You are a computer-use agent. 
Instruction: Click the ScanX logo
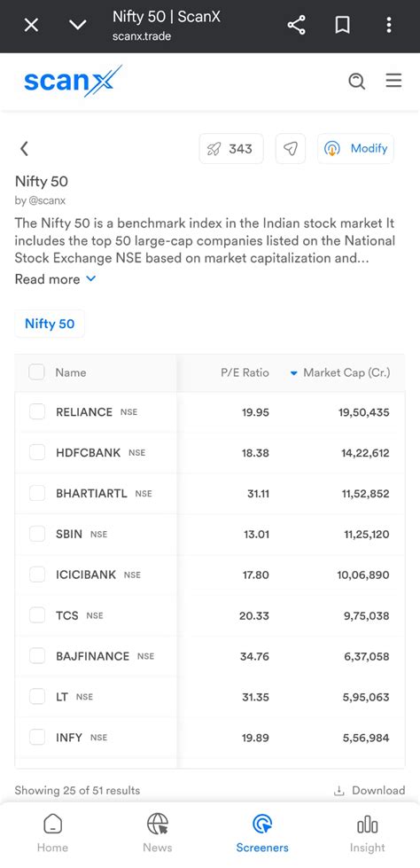click(73, 81)
